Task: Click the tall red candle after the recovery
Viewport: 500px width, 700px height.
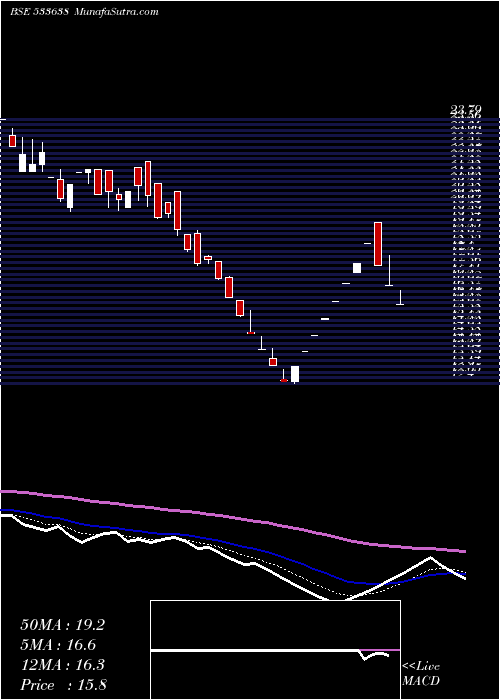Action: click(x=378, y=244)
